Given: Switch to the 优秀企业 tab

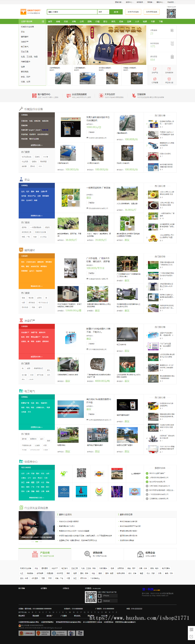Looking at the screenshot, I should point(150,554).
